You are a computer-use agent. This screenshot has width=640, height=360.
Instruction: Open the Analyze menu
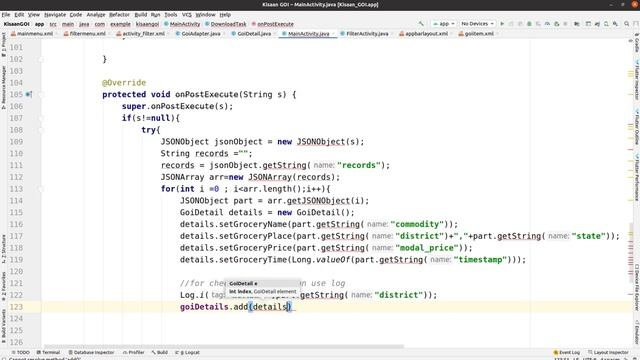96,15
